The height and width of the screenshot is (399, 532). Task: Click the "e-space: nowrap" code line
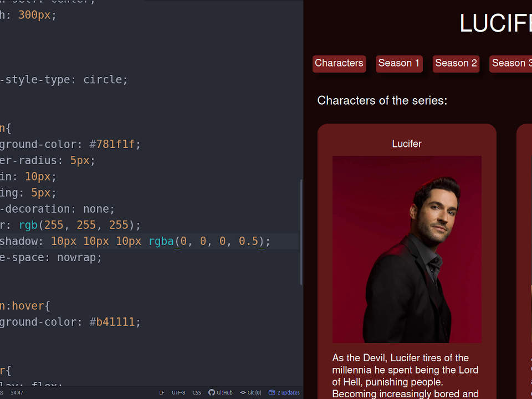51,258
